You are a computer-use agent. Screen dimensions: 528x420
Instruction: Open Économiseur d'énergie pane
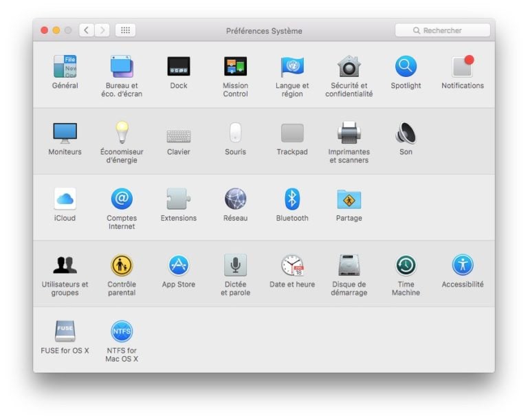(x=122, y=132)
